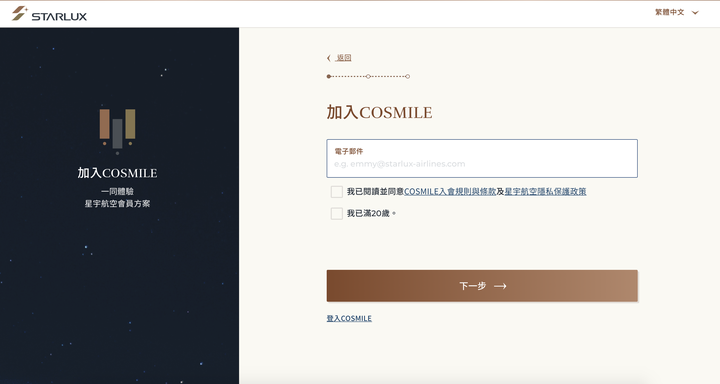
Task: Open the 登入COSMILE login link
Action: tap(349, 318)
